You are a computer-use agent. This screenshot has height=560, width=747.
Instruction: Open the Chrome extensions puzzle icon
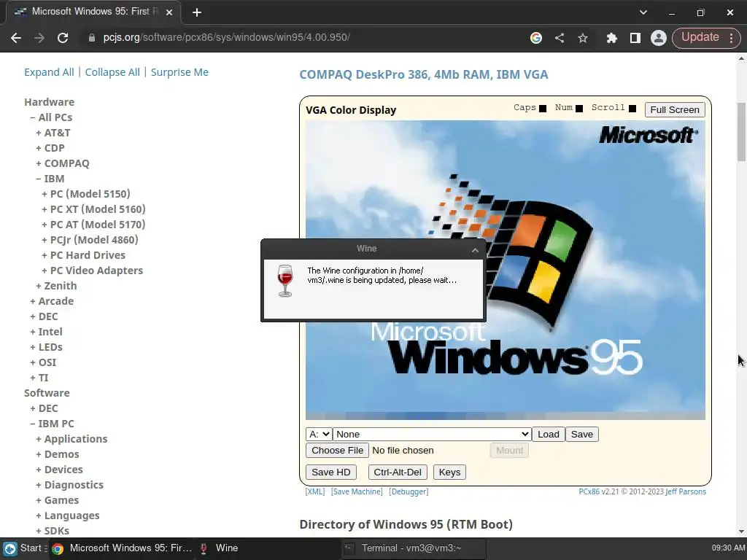[612, 38]
